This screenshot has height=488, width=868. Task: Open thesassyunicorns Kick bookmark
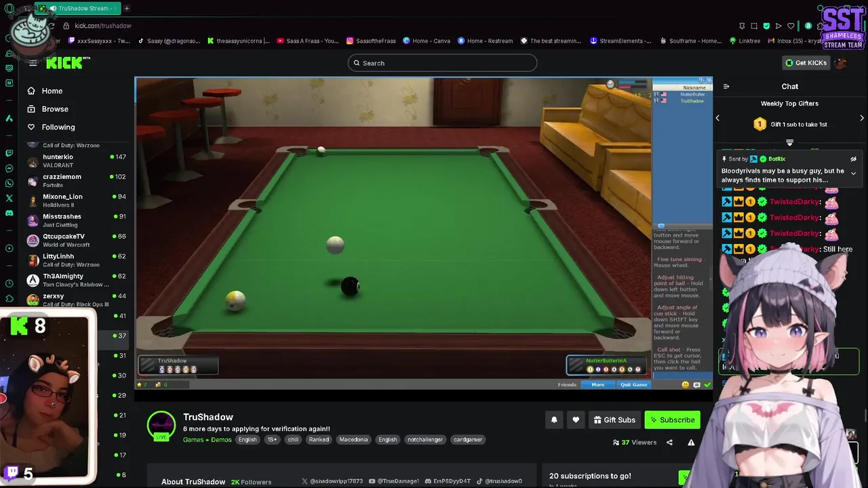tap(239, 41)
